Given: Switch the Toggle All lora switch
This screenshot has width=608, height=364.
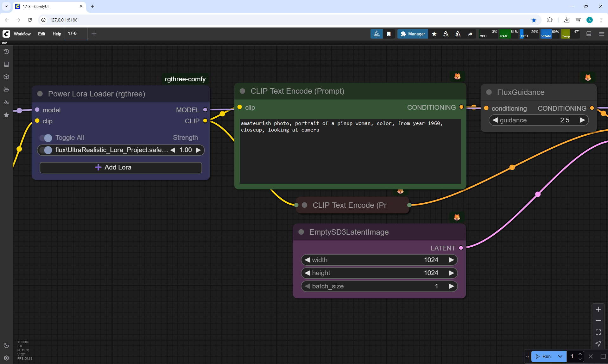Looking at the screenshot, I should click(x=46, y=138).
